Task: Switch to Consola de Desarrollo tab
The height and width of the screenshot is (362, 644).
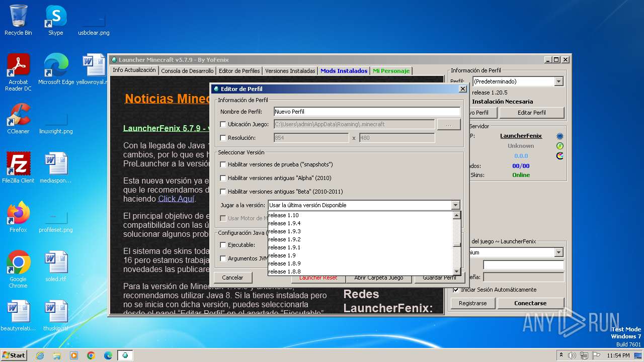Action: pyautogui.click(x=187, y=71)
